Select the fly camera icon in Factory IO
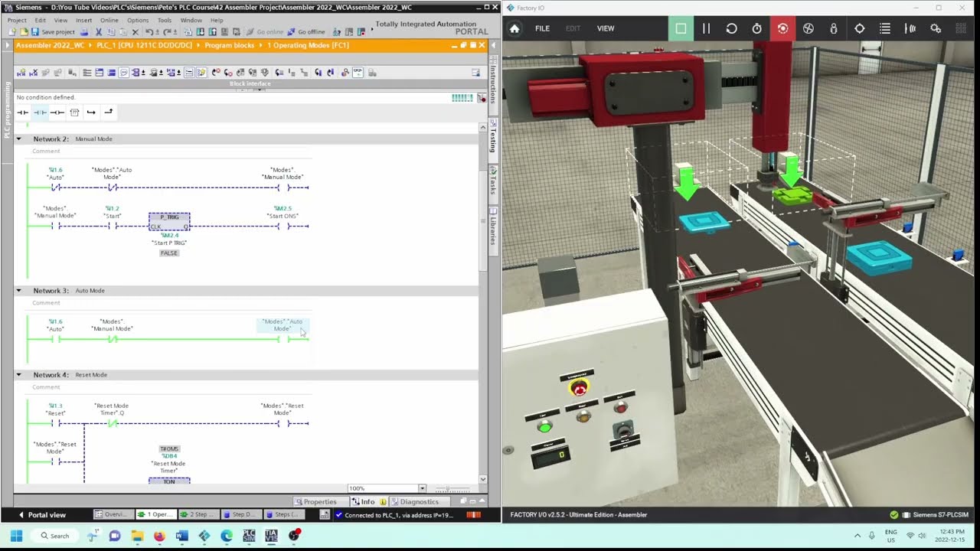 (x=808, y=28)
